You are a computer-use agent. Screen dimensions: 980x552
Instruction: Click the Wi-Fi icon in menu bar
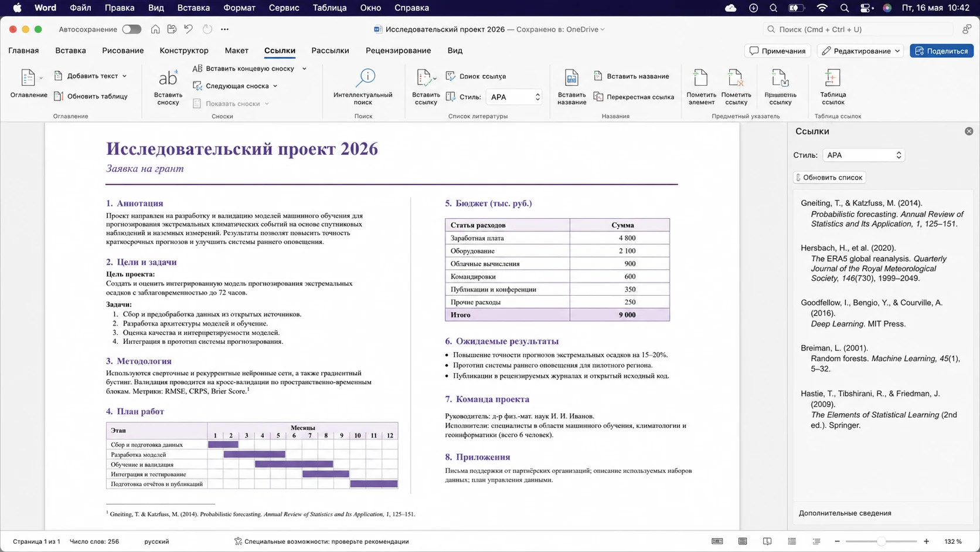(x=822, y=8)
